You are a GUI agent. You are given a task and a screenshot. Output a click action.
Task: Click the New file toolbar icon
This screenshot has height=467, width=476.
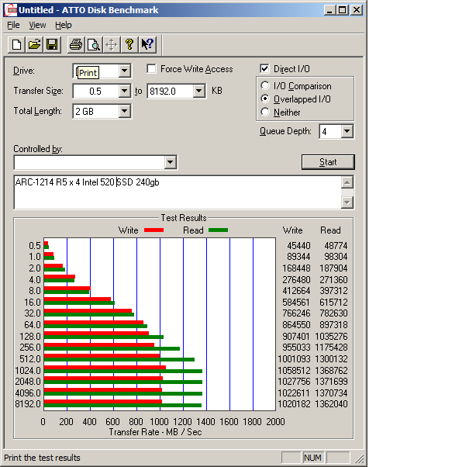point(18,44)
